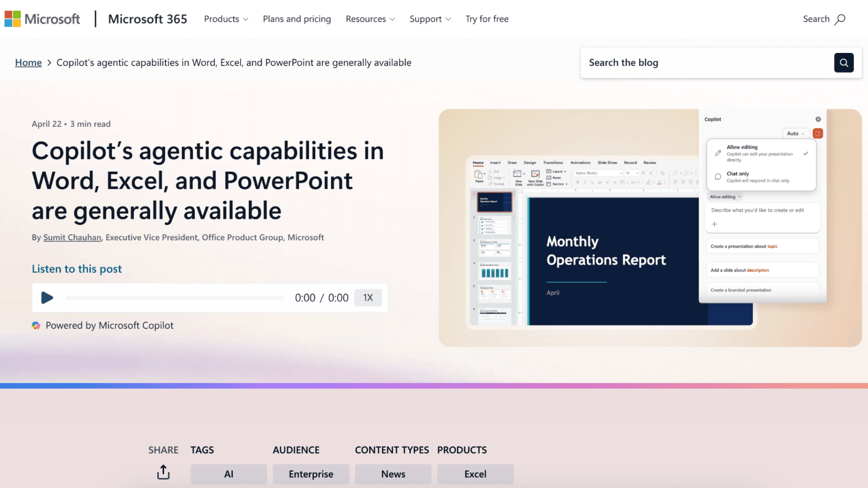The width and height of the screenshot is (868, 488).
Task: Select the Excel product tag
Action: 476,474
